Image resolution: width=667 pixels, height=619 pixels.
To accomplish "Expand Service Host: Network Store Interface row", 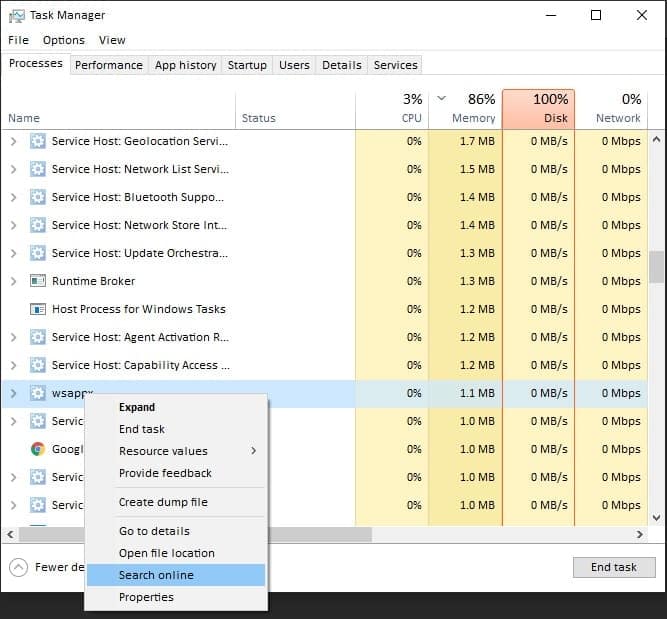I will point(14,225).
